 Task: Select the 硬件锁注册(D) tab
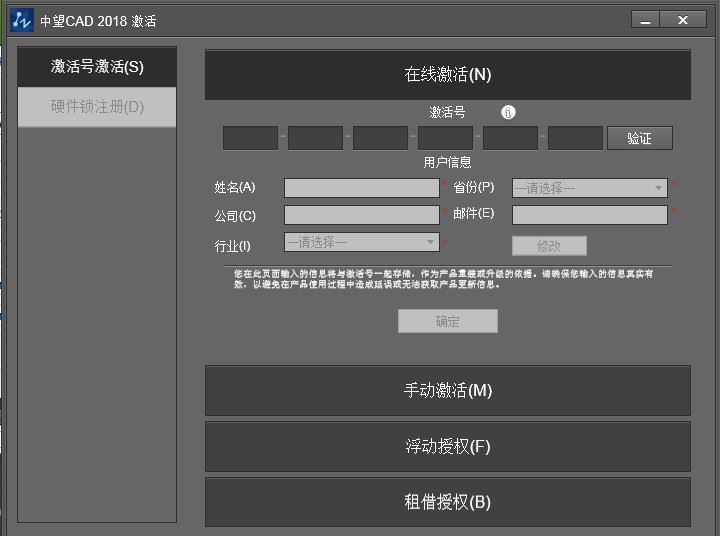point(97,107)
